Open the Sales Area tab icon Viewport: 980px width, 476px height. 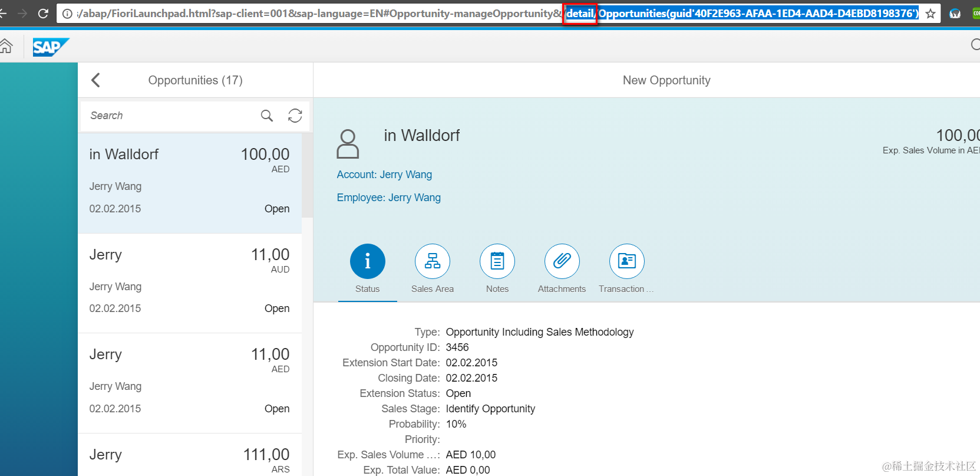[433, 261]
